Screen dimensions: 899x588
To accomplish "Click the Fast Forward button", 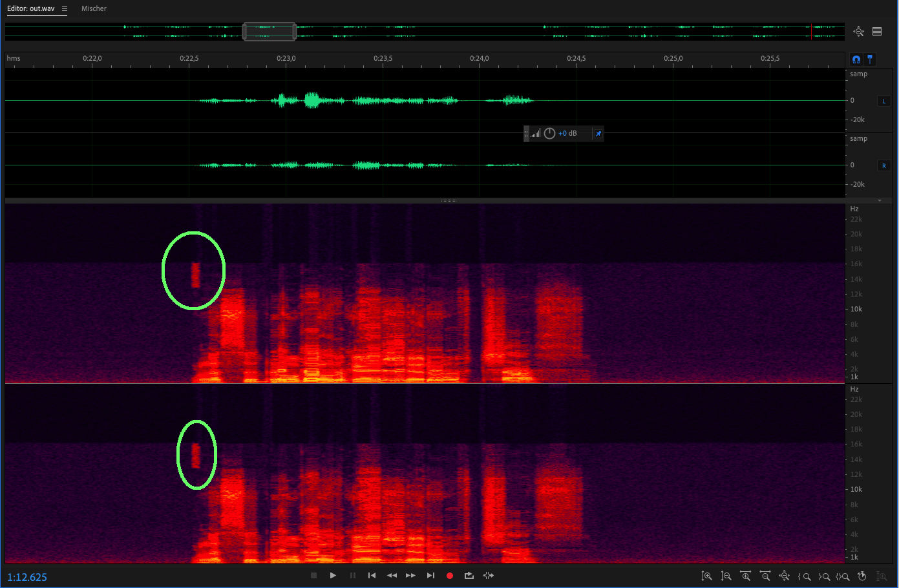I will point(411,576).
